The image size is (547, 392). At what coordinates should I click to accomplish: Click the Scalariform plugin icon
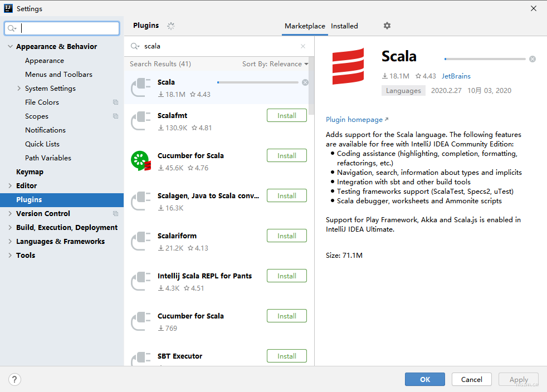(140, 241)
